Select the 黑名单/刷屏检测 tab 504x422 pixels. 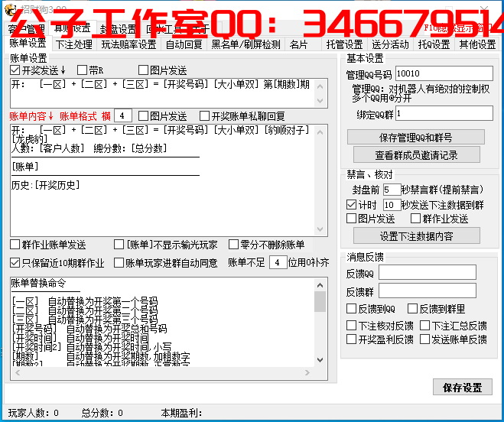[x=245, y=44]
